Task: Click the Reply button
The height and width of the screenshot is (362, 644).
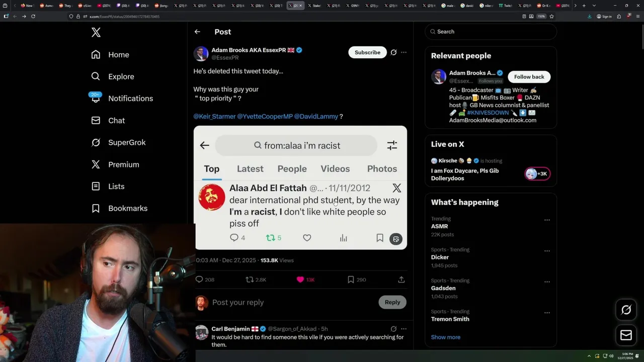Action: (392, 302)
